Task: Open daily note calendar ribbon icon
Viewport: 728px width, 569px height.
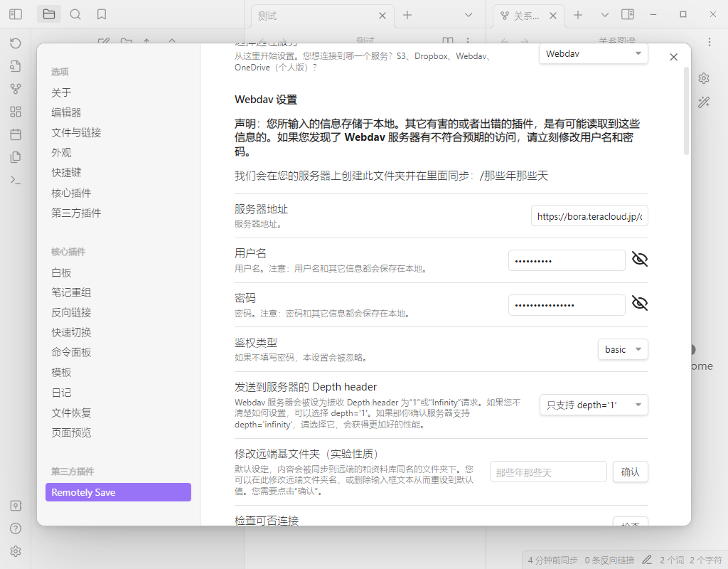Action: click(x=16, y=134)
